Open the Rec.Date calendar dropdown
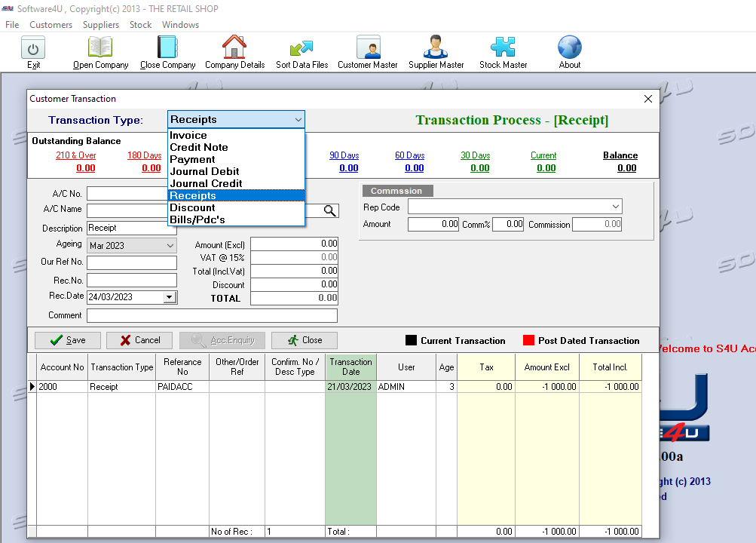 (x=170, y=297)
